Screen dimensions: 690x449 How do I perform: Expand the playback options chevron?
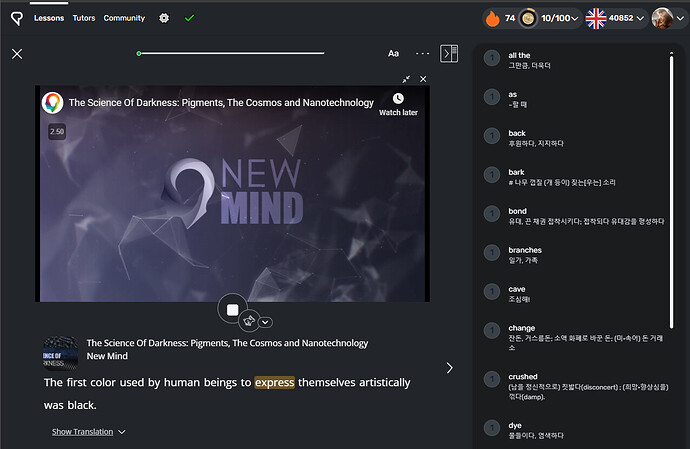click(265, 322)
